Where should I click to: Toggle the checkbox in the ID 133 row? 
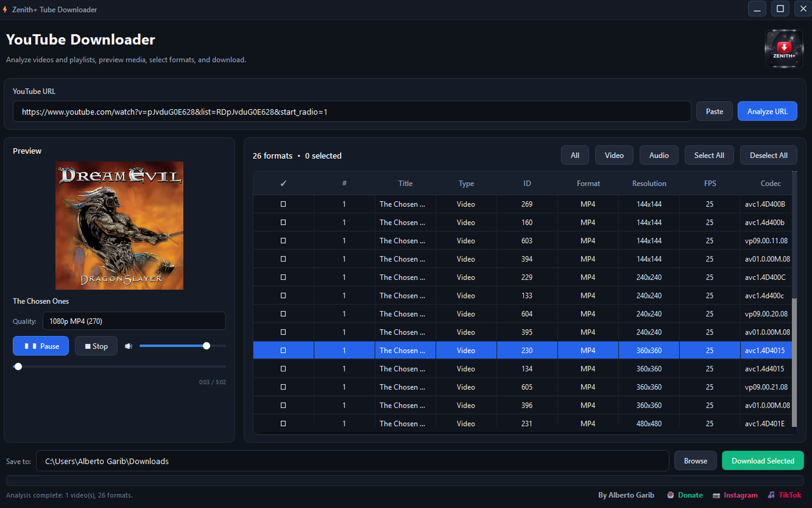283,296
